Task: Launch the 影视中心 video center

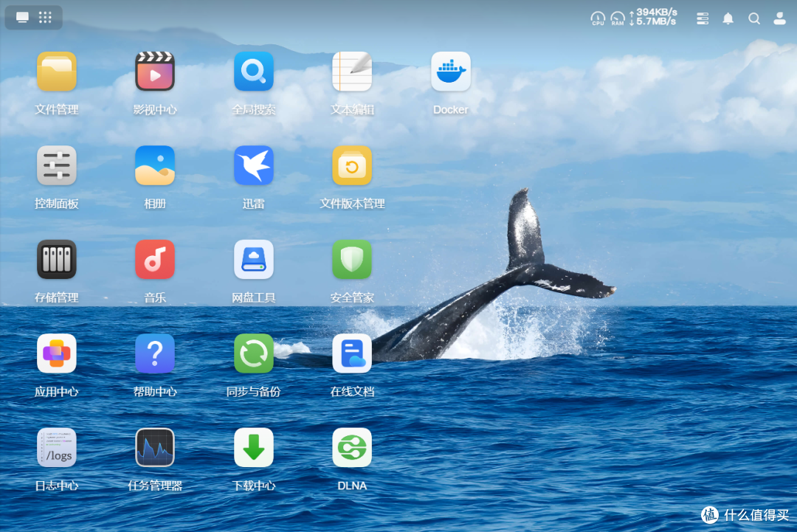Action: (x=155, y=71)
